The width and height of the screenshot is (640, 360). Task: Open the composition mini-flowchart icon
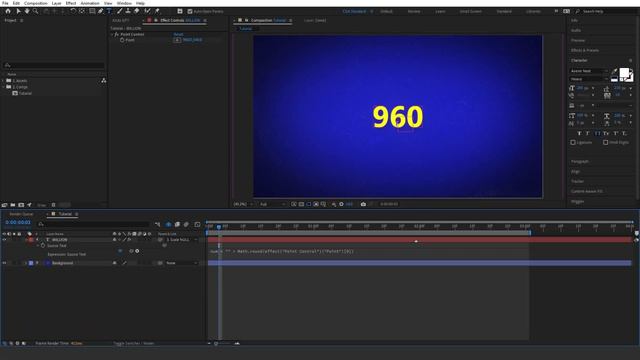[158, 224]
